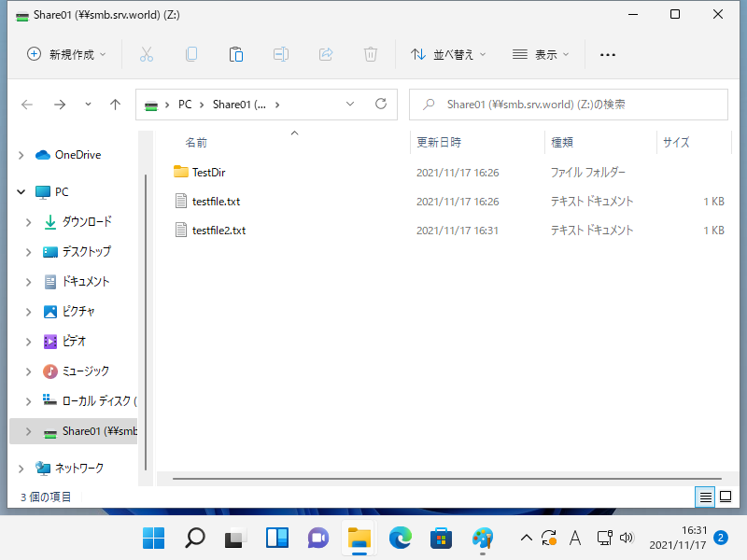Open Microsoft Edge from taskbar
This screenshot has height=560, width=747.
tap(401, 538)
